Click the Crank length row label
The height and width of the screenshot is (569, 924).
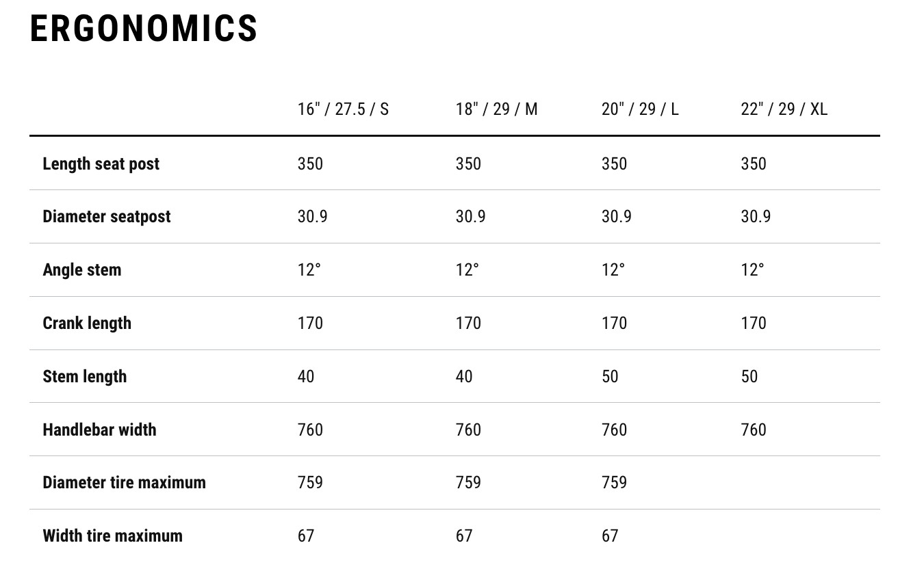87,323
